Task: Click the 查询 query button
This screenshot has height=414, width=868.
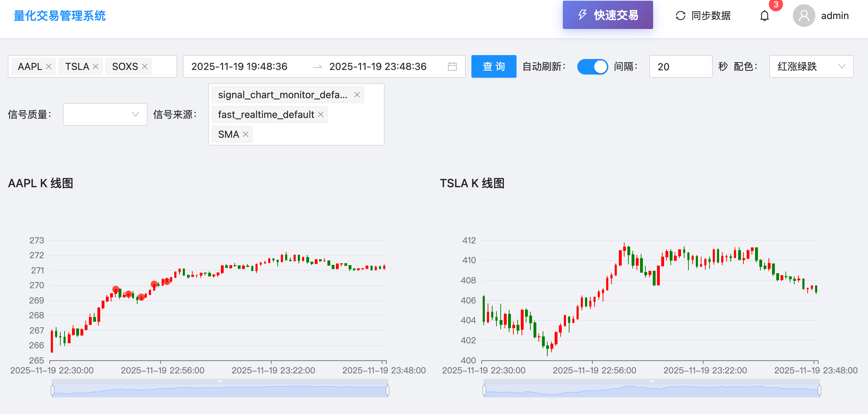Action: (494, 66)
